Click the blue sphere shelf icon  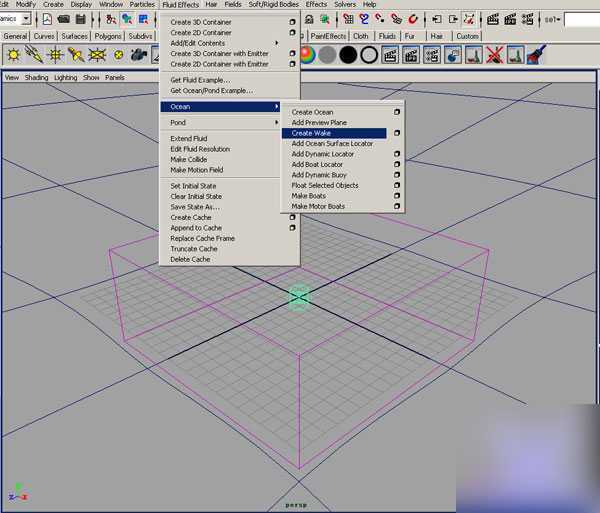(453, 55)
